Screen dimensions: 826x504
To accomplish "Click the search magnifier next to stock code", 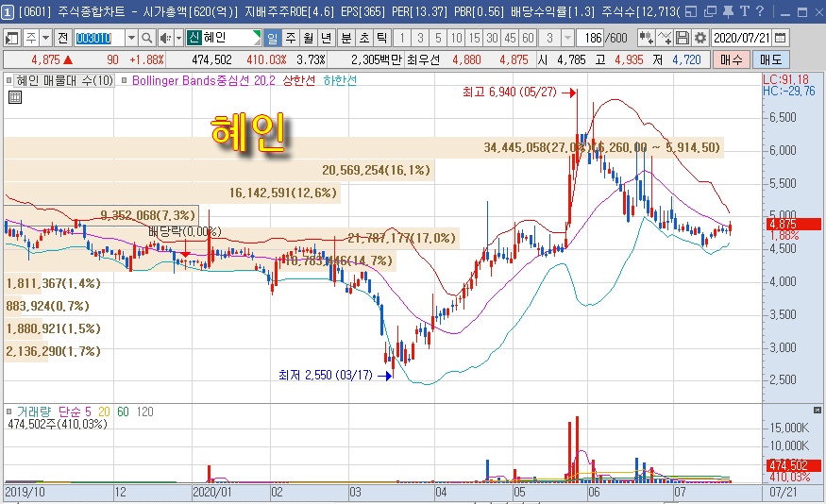I will click(x=147, y=38).
